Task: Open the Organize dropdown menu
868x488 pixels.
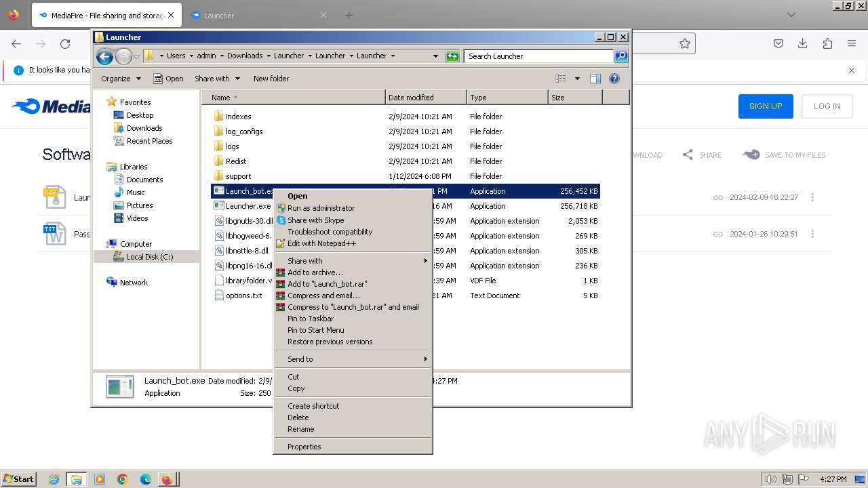Action: 121,79
